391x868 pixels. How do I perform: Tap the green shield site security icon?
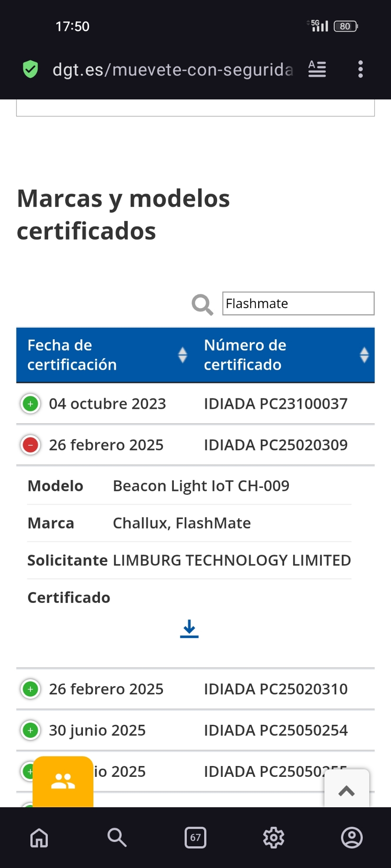click(x=30, y=69)
